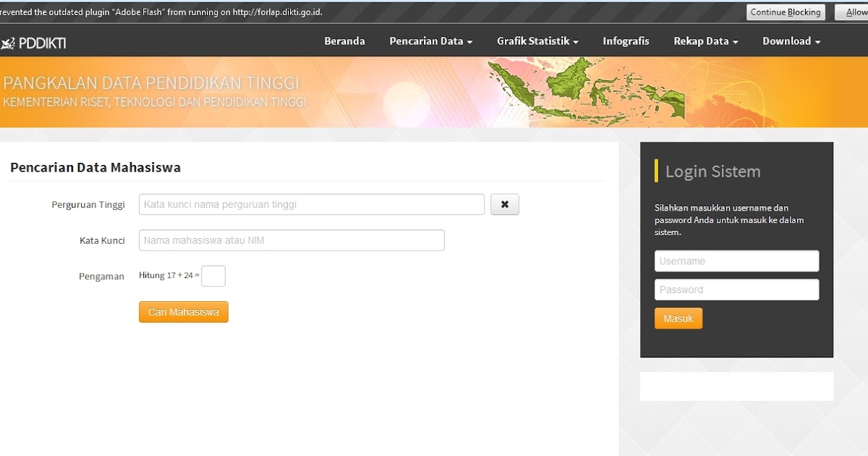Image resolution: width=868 pixels, height=456 pixels.
Task: Click the Pencarian Data Mahasiswa heading
Action: pos(95,167)
